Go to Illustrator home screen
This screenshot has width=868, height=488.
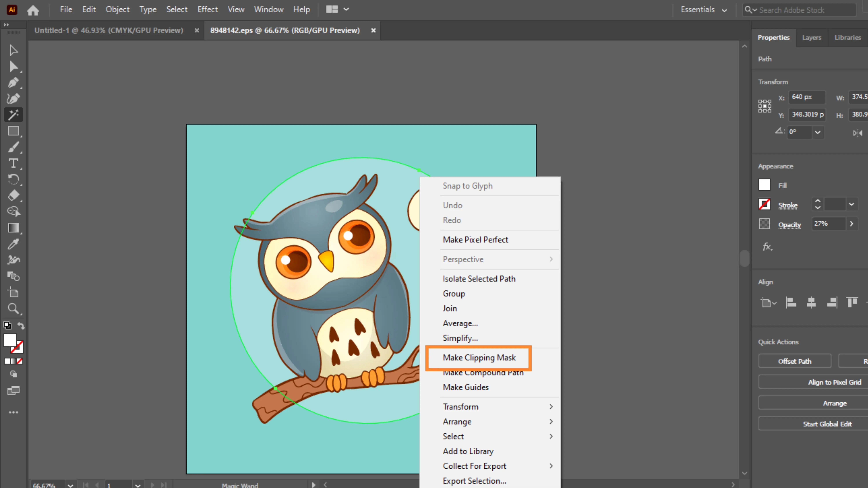[x=33, y=10]
